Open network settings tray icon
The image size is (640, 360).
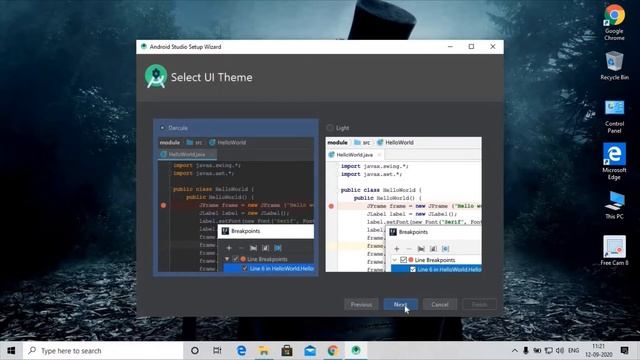pos(549,351)
